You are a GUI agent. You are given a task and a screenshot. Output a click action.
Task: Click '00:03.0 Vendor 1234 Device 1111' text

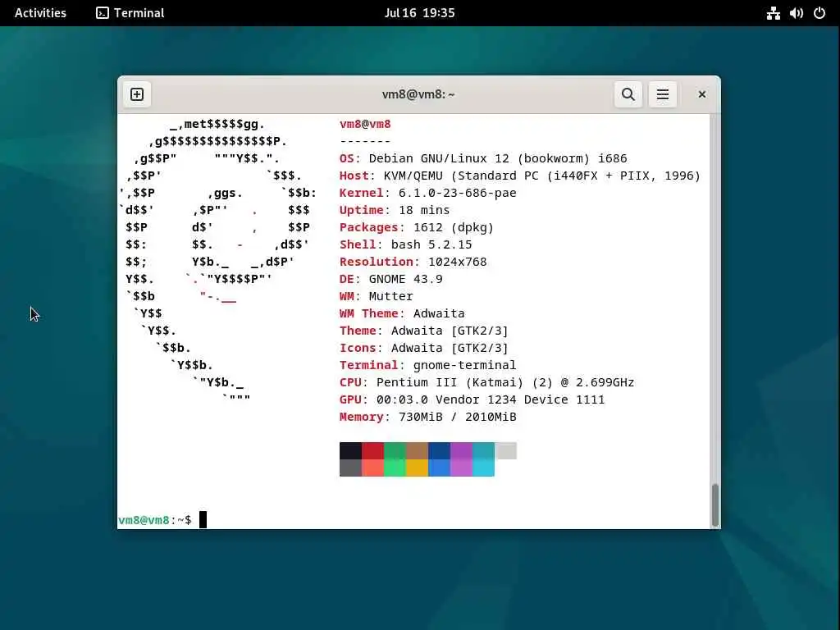pyautogui.click(x=491, y=399)
